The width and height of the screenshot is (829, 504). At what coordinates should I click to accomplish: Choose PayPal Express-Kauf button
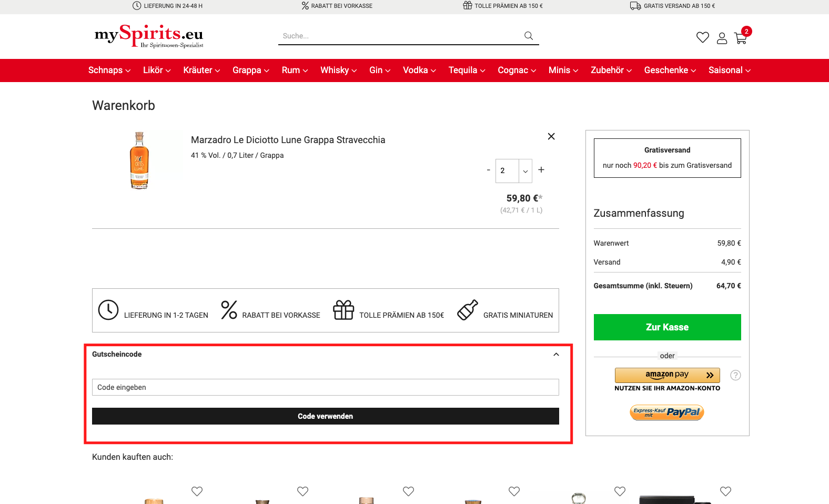pos(667,412)
